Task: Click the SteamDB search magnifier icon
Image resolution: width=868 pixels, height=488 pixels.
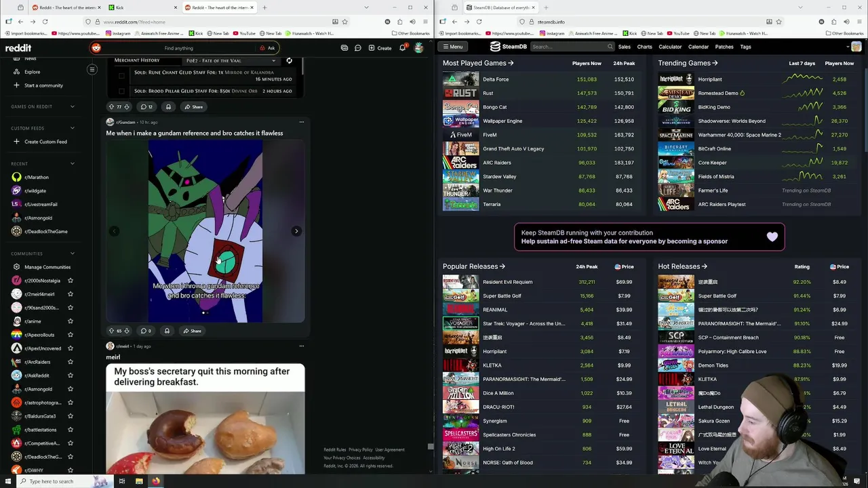Action: coord(610,47)
